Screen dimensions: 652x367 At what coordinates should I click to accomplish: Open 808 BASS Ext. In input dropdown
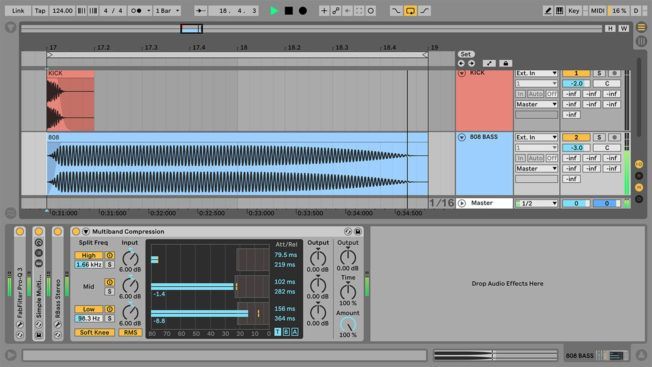point(536,137)
